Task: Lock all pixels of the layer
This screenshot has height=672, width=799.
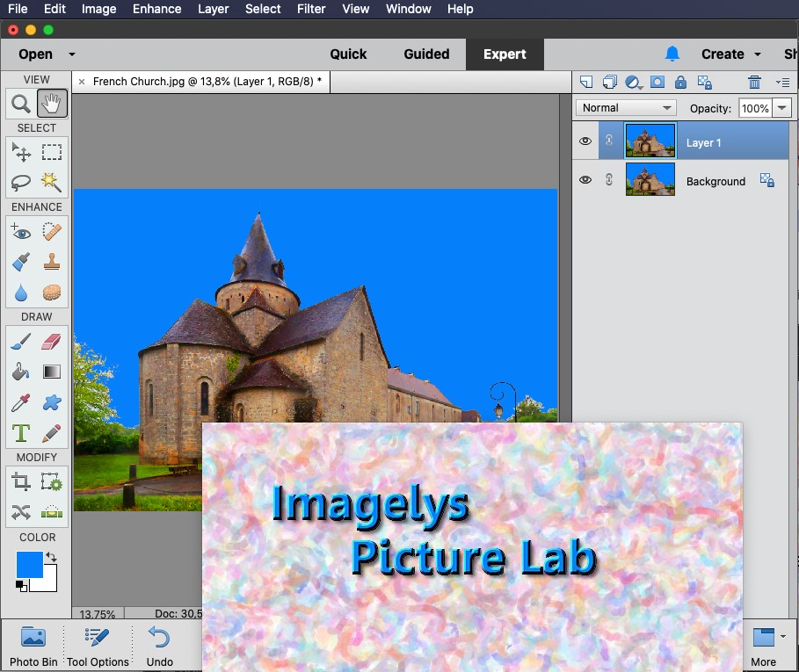Action: point(681,82)
